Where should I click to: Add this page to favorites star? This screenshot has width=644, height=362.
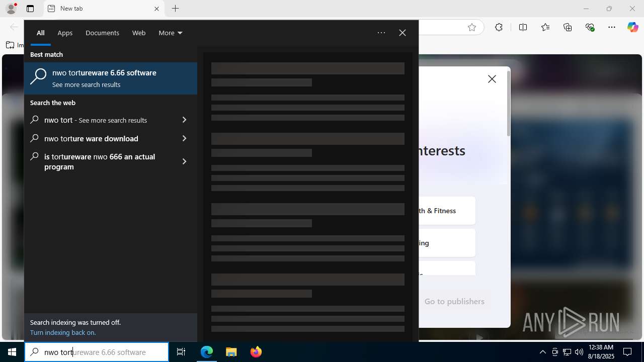pyautogui.click(x=471, y=27)
